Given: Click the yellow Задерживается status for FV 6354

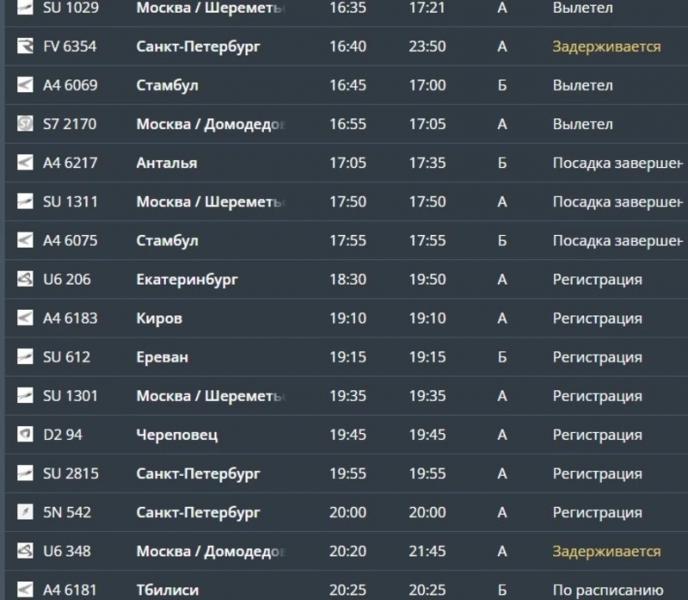Looking at the screenshot, I should (606, 47).
